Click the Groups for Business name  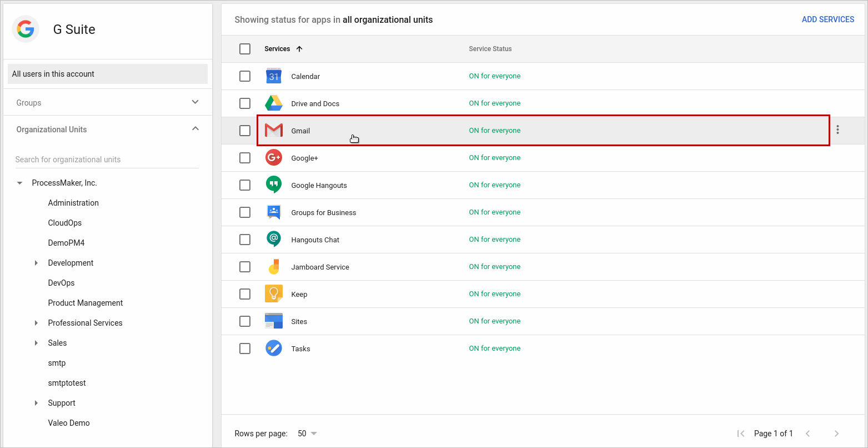324,212
